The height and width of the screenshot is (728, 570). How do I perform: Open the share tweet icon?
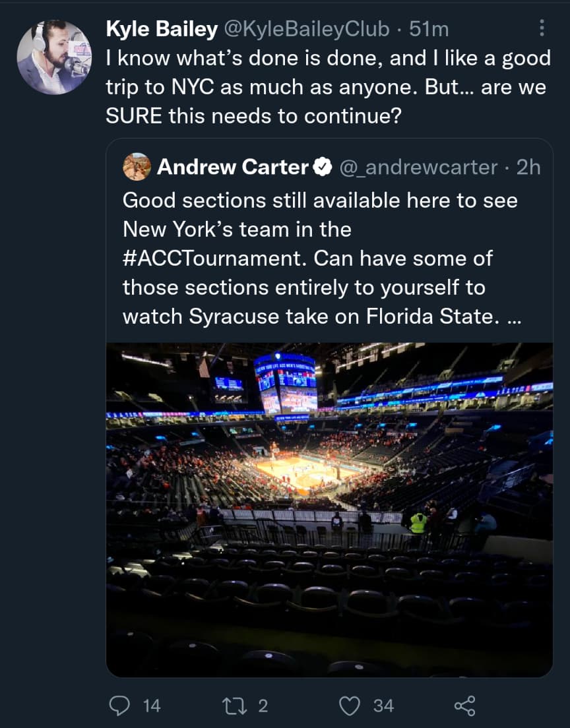[x=464, y=706]
